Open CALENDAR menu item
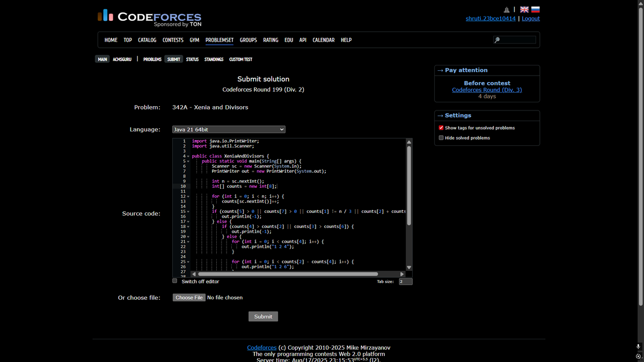The height and width of the screenshot is (362, 644). pos(324,40)
